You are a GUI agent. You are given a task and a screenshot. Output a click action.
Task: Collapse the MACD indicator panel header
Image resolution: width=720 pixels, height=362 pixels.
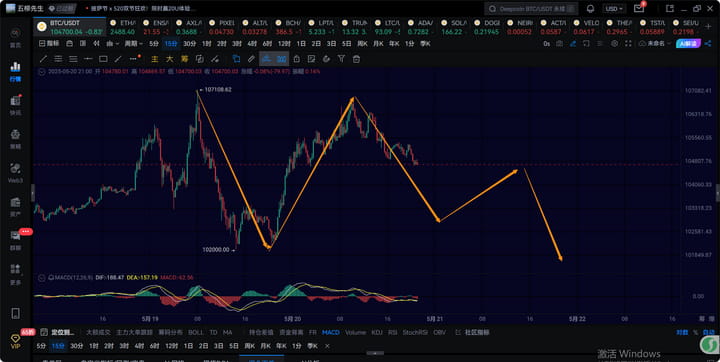(42, 278)
